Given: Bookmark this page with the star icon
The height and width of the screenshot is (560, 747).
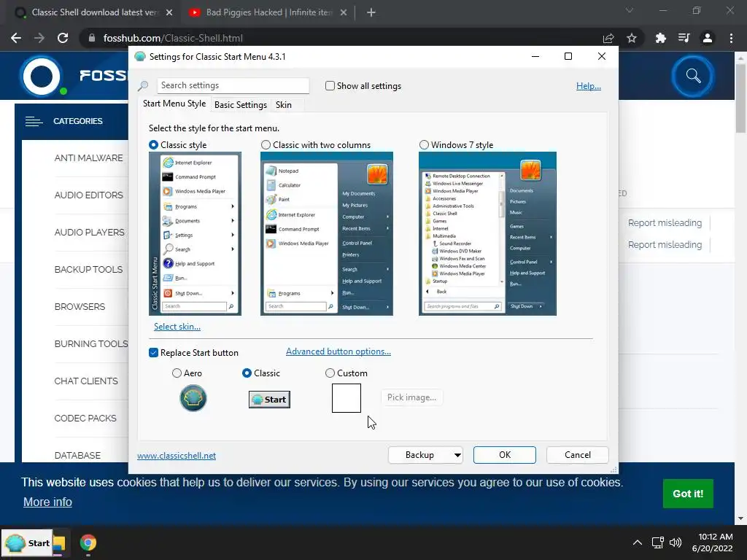Looking at the screenshot, I should tap(632, 38).
